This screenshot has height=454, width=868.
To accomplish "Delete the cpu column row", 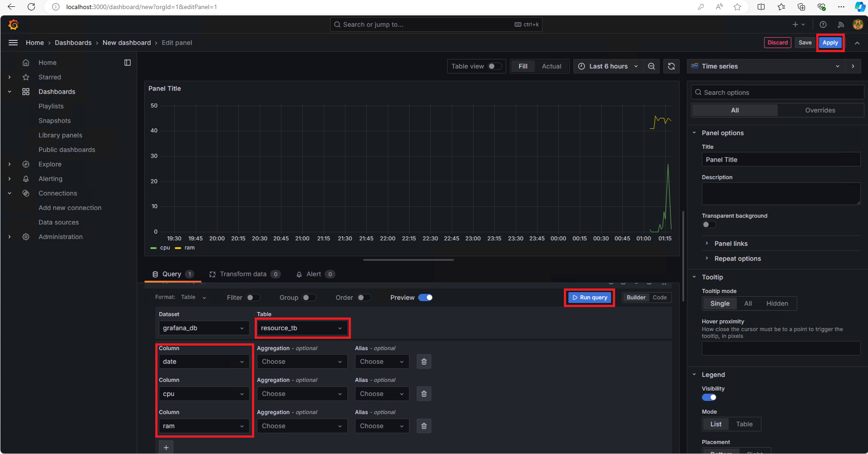I will pos(424,394).
